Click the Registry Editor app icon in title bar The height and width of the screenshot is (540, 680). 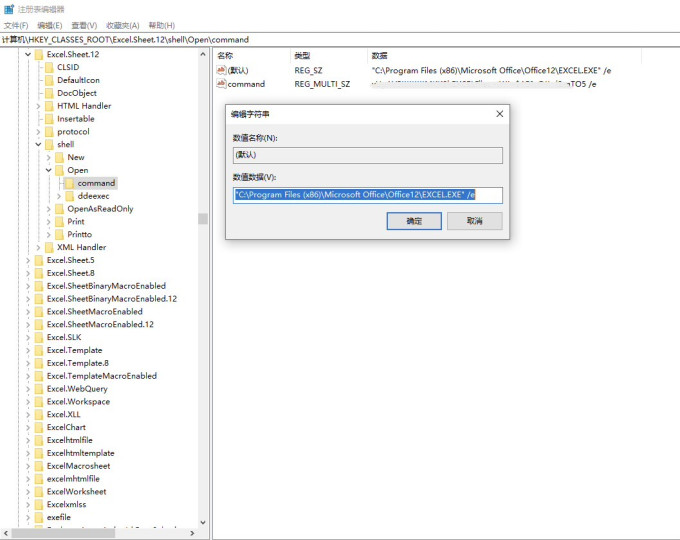9,9
